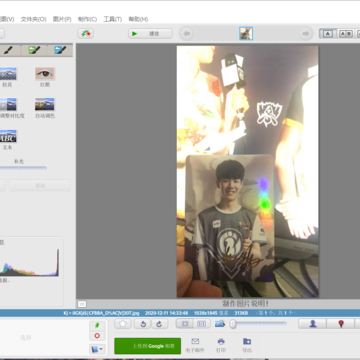Open the people panel button
This screenshot has height=360, width=360.
pyautogui.click(x=313, y=324)
